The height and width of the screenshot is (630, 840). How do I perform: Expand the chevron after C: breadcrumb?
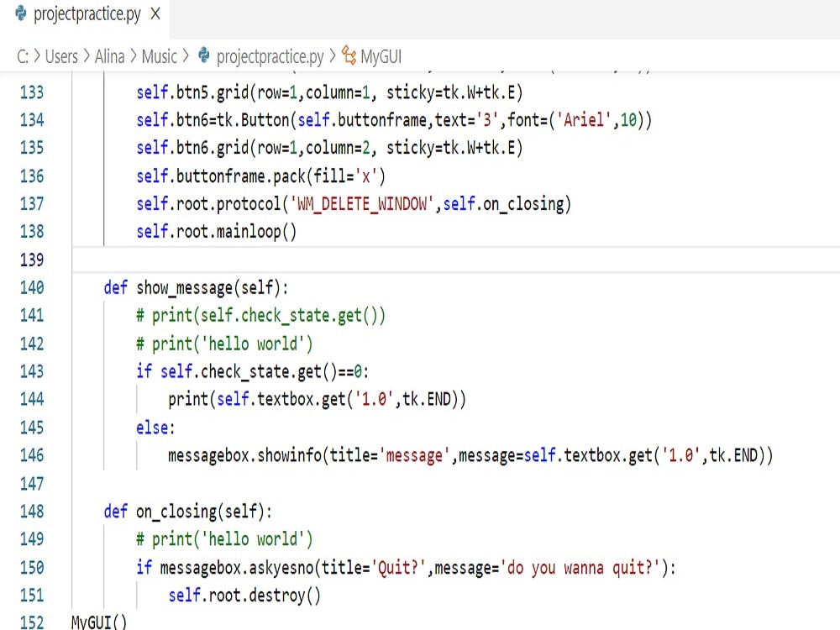point(37,55)
